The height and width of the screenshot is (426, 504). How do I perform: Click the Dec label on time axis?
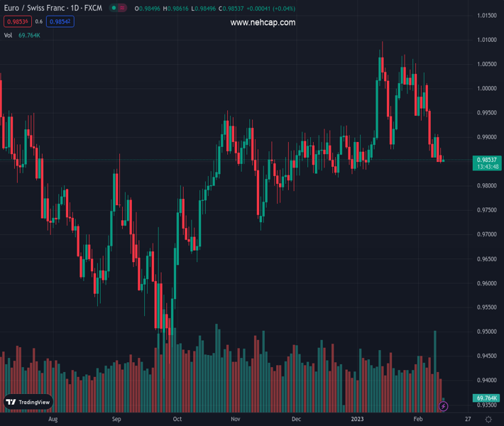pyautogui.click(x=296, y=419)
